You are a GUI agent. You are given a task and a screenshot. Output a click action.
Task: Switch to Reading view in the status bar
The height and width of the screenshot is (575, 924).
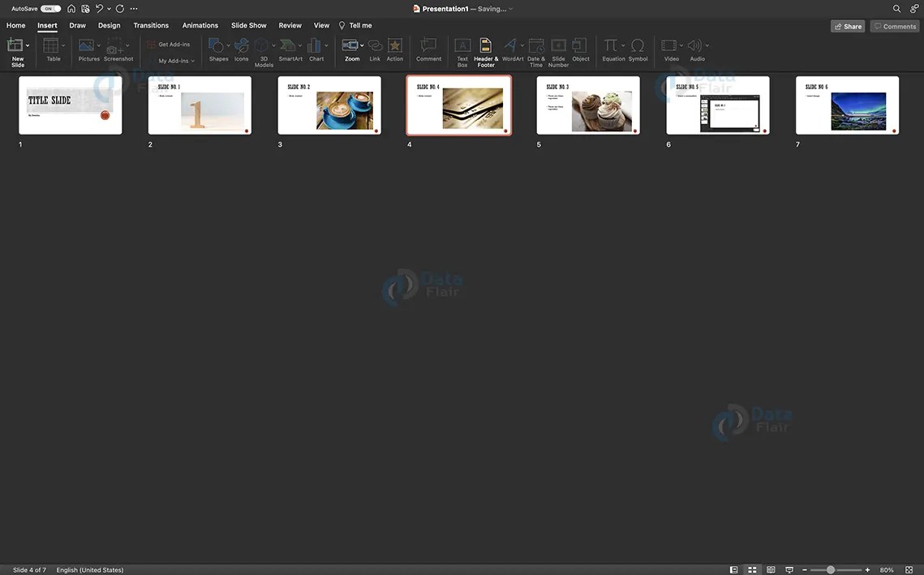[770, 569]
